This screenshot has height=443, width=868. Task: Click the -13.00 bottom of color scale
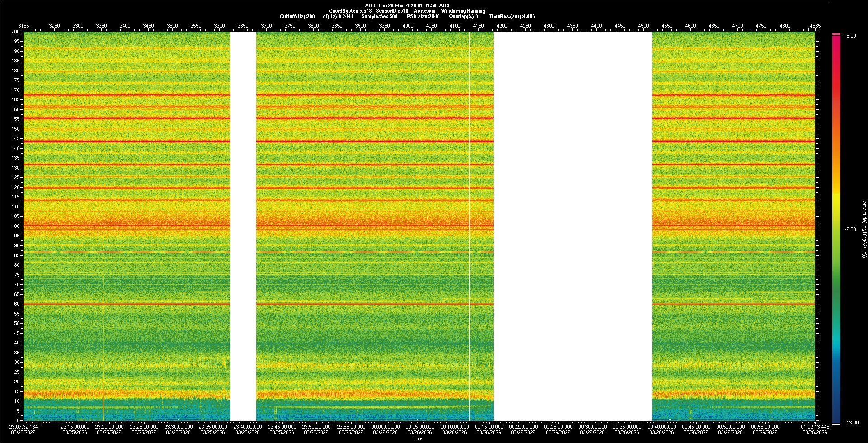pos(851,423)
